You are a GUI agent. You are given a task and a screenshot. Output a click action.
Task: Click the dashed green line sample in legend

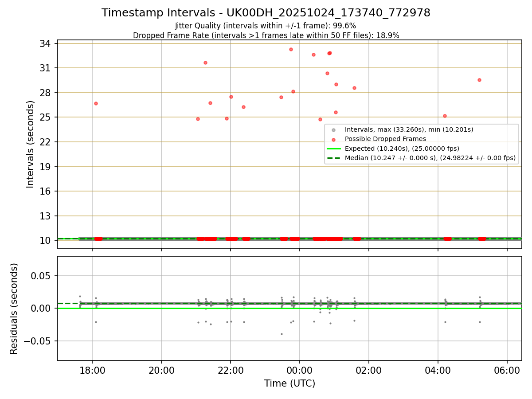click(x=334, y=158)
